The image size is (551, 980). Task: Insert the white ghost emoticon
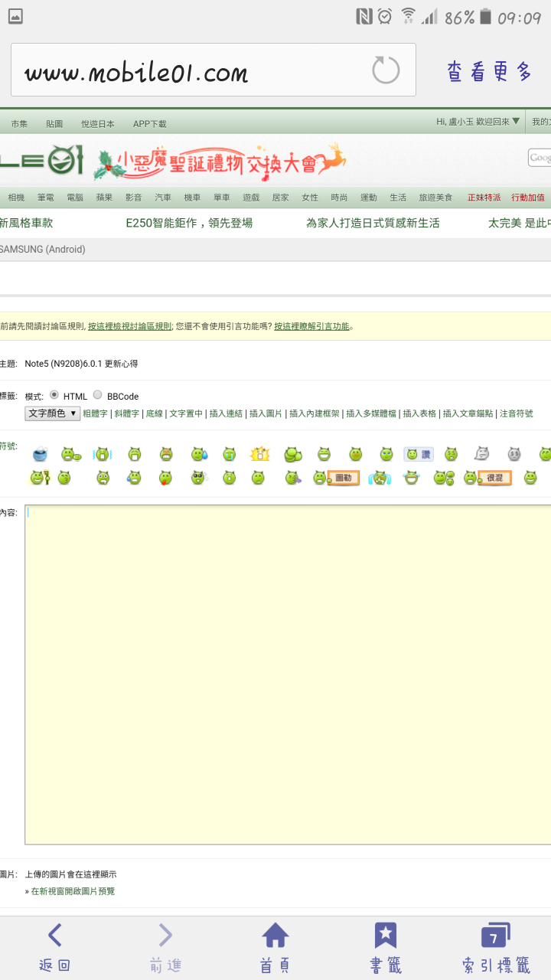pyautogui.click(x=481, y=454)
